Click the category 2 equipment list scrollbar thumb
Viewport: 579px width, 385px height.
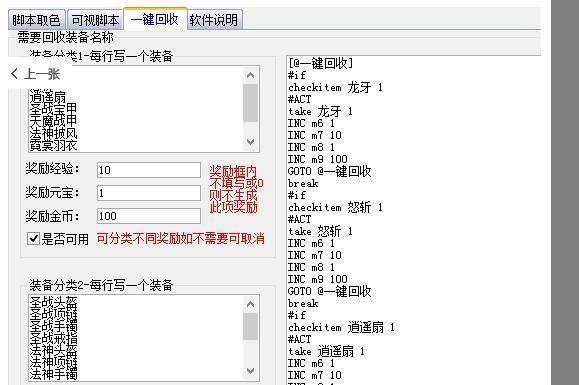click(250, 326)
